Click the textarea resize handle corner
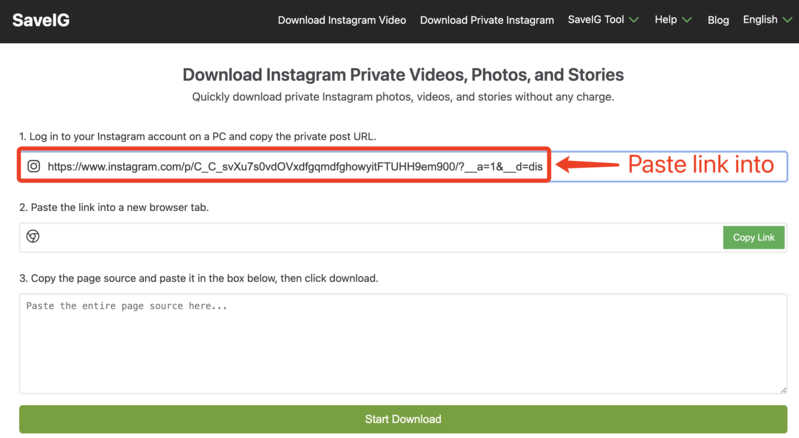 [x=783, y=390]
